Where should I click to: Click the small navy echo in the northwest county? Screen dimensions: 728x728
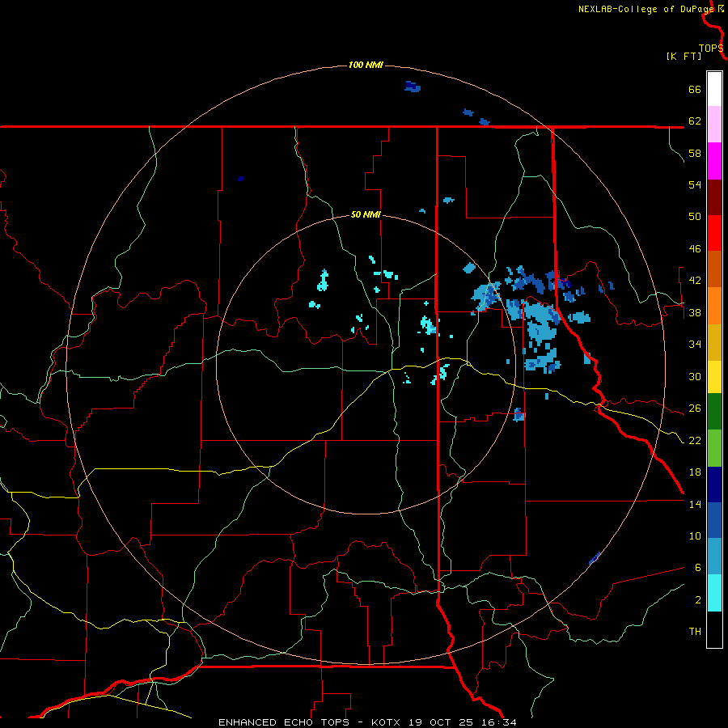[x=241, y=179]
